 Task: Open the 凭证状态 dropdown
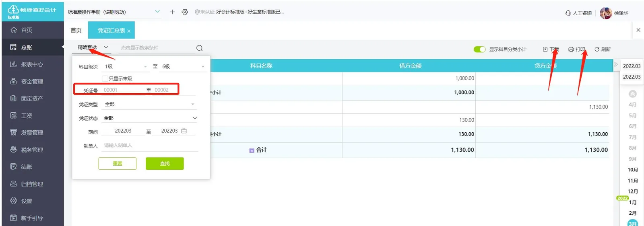150,118
